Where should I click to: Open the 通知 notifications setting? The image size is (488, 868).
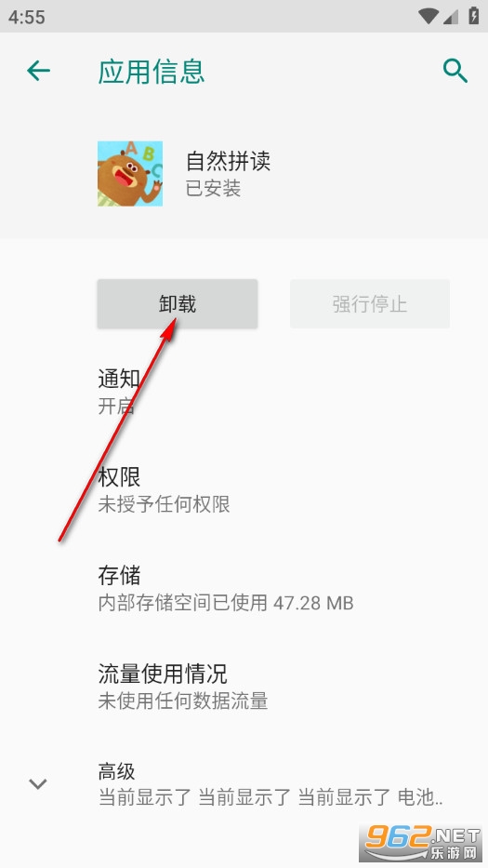[x=244, y=393]
